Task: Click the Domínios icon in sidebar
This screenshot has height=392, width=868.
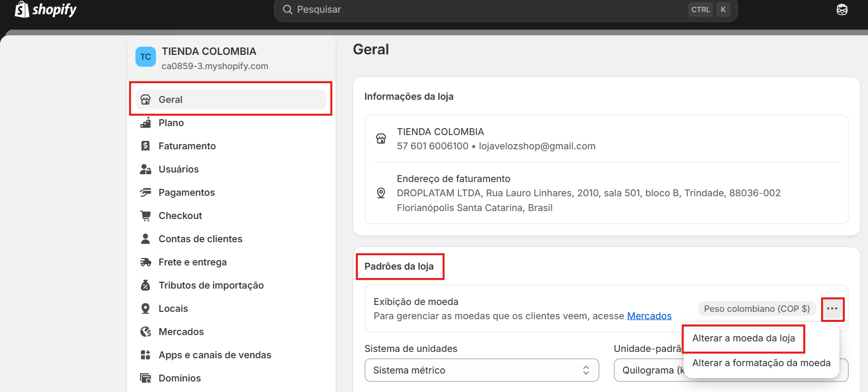Action: 145,378
